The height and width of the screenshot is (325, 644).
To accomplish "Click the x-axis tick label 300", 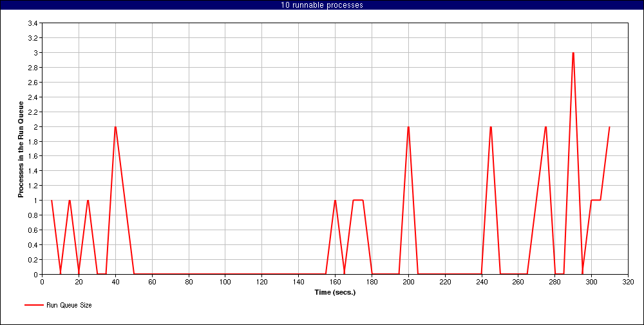I will pos(591,282).
